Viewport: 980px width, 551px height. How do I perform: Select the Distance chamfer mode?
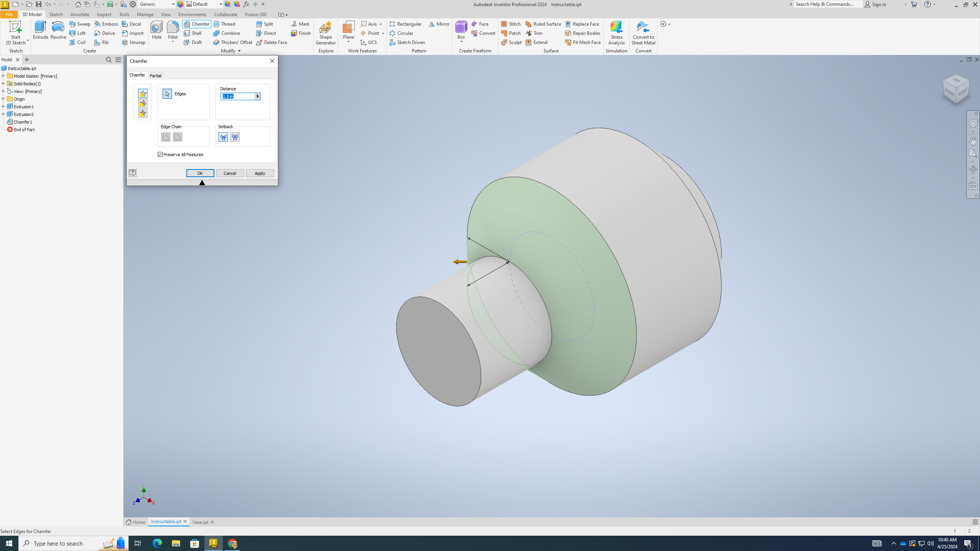pyautogui.click(x=143, y=93)
